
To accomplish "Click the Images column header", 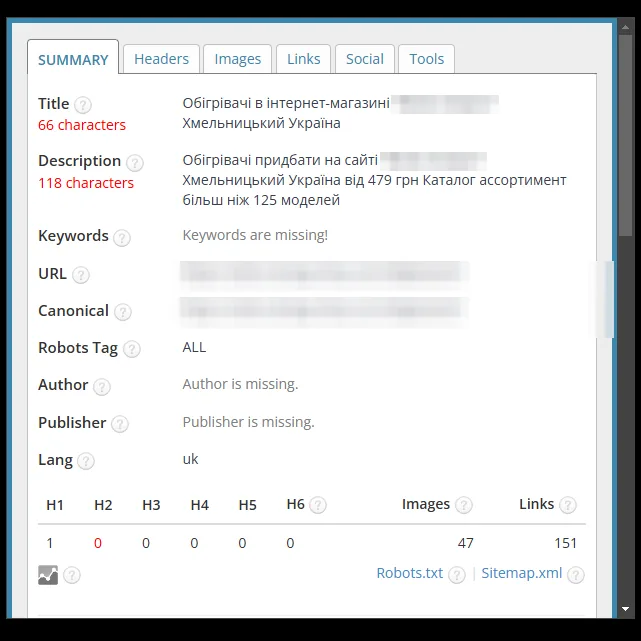I will [426, 504].
